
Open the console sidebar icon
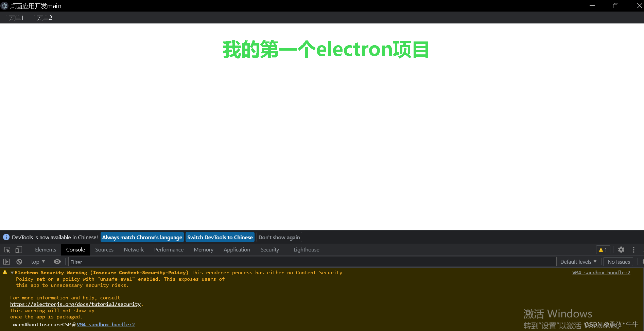(7, 262)
